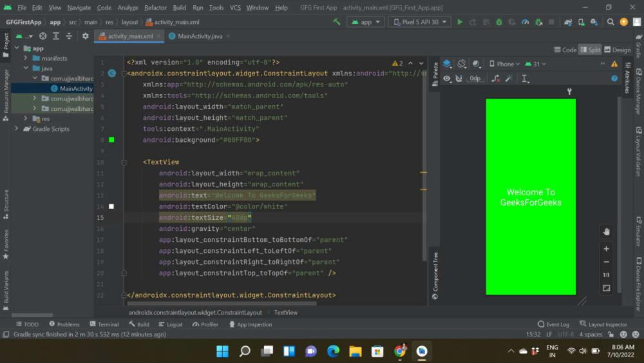The width and height of the screenshot is (644, 363).
Task: Switch editor to Split view
Action: click(x=590, y=50)
